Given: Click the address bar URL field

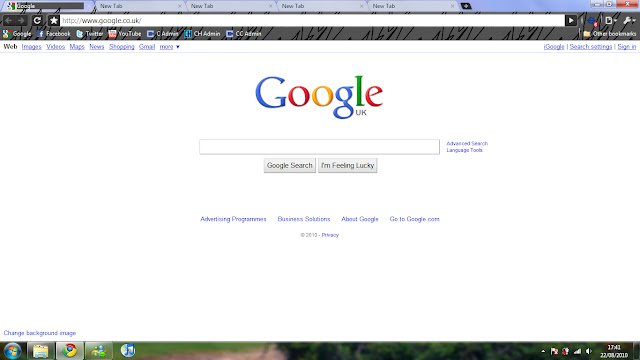Looking at the screenshot, I should click(312, 20).
